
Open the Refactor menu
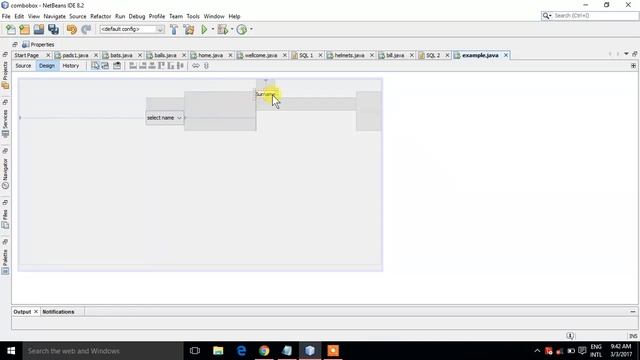(x=100, y=16)
